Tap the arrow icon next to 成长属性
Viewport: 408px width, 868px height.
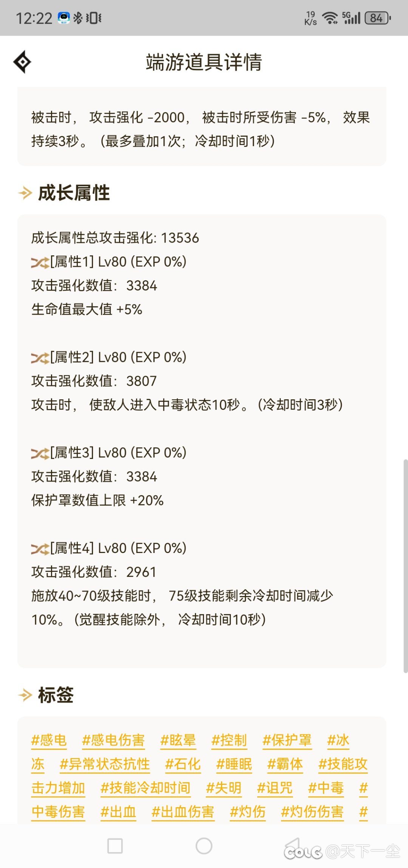pyautogui.click(x=25, y=193)
